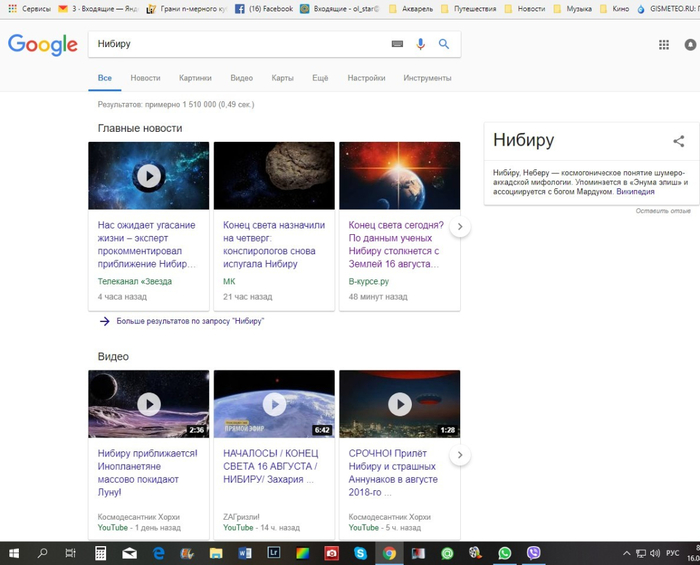Share the Нибиру knowledge panel

[679, 141]
